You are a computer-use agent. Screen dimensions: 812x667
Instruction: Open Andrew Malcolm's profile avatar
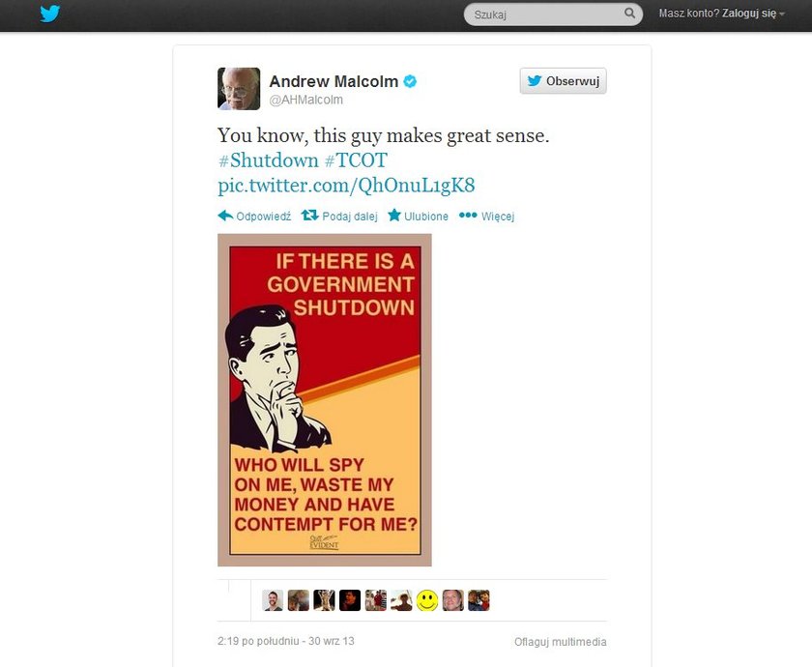(x=239, y=89)
